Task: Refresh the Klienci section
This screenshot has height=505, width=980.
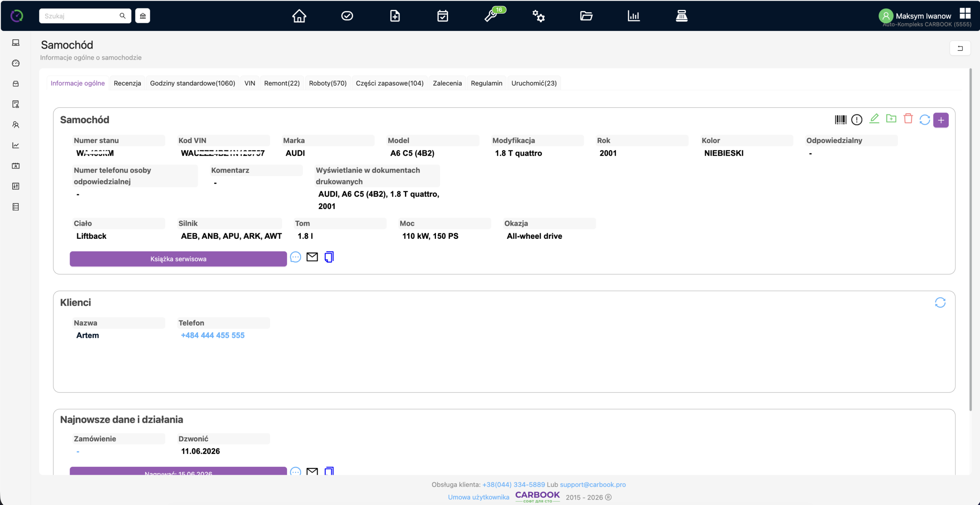Action: pyautogui.click(x=940, y=303)
